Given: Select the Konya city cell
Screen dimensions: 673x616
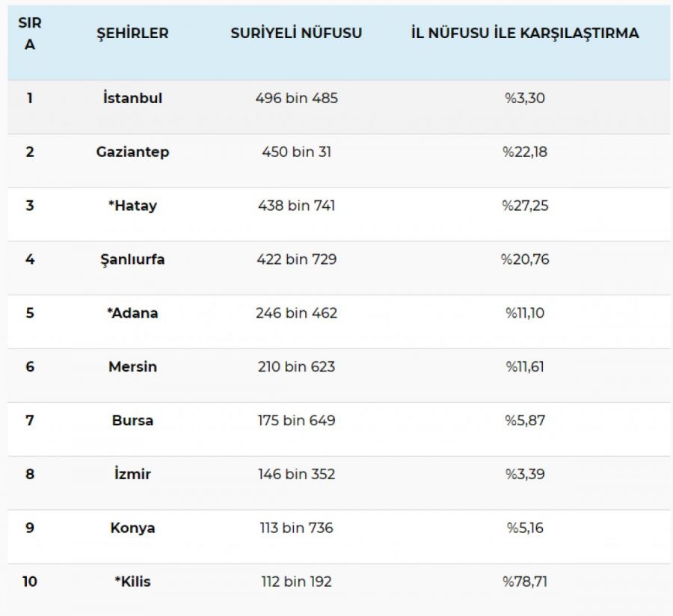Looking at the screenshot, I should 132,528.
